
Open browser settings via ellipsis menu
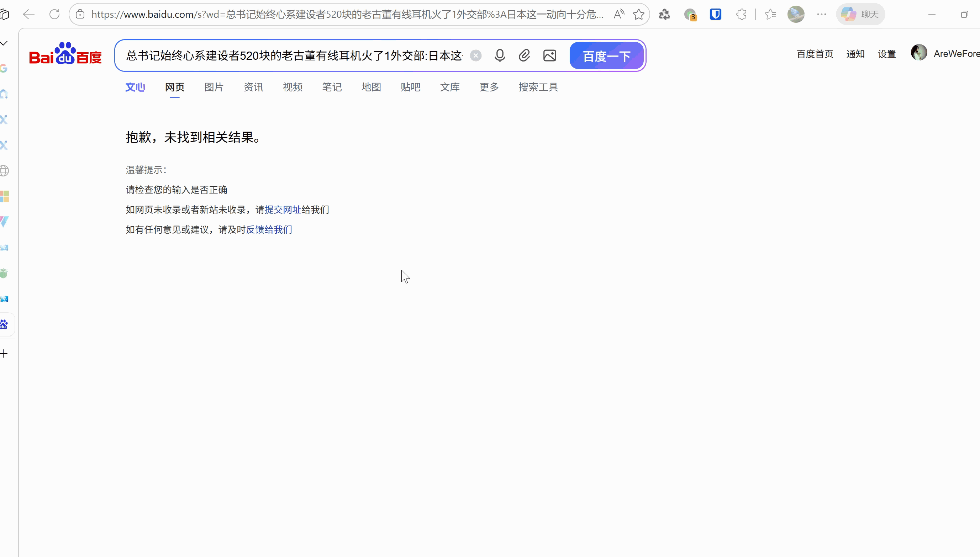click(822, 14)
